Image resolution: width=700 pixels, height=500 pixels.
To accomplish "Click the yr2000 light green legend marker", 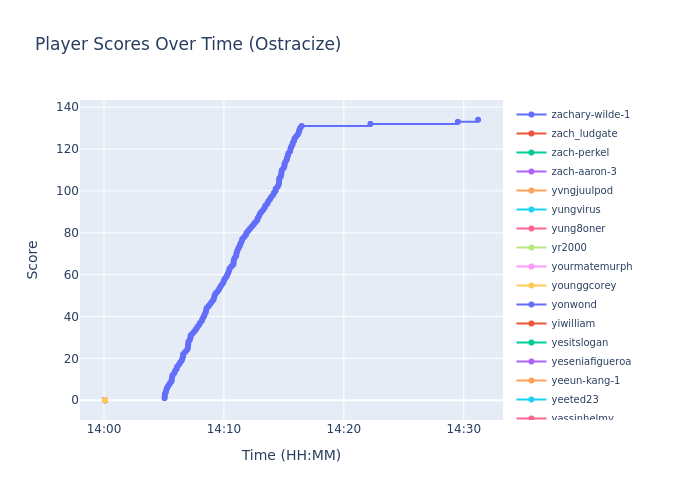I will pyautogui.click(x=531, y=248).
